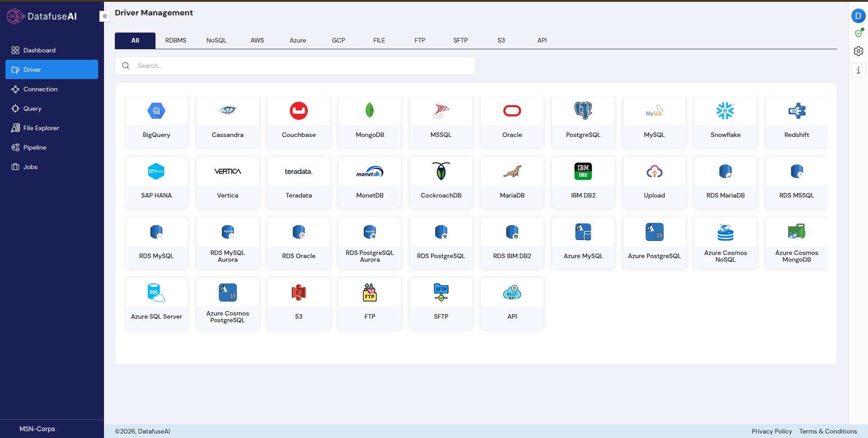868x438 pixels.
Task: Switch to the RDBMS tab
Action: click(x=176, y=40)
